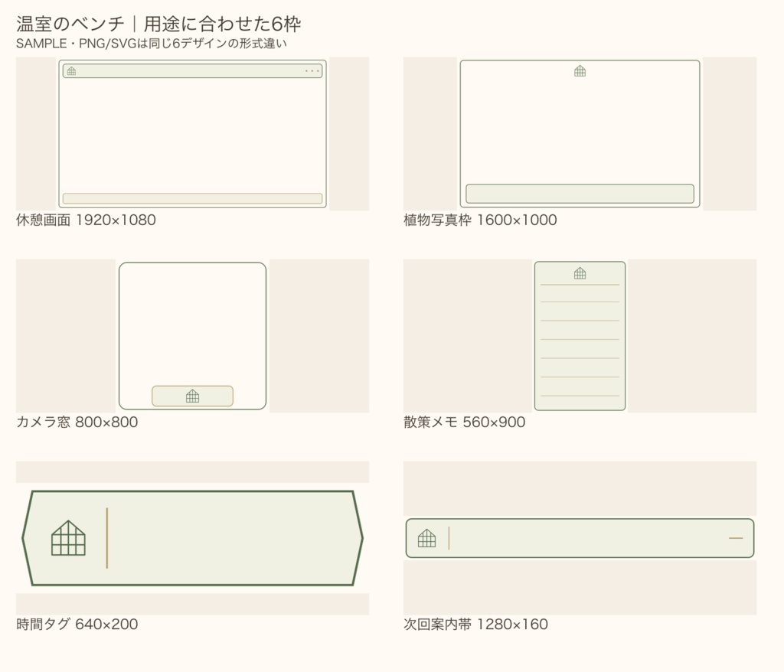Click the greenhouse icon in the 休憩画面 frame

pos(71,71)
